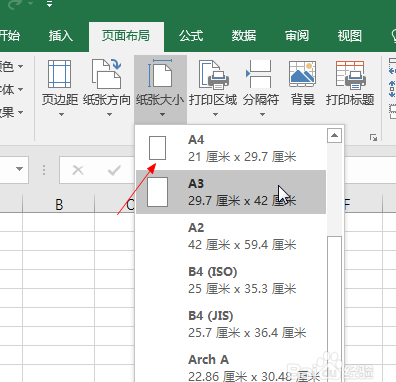Expand the 页边距 dropdown arrow
Image resolution: width=396 pixels, height=382 pixels.
point(61,114)
